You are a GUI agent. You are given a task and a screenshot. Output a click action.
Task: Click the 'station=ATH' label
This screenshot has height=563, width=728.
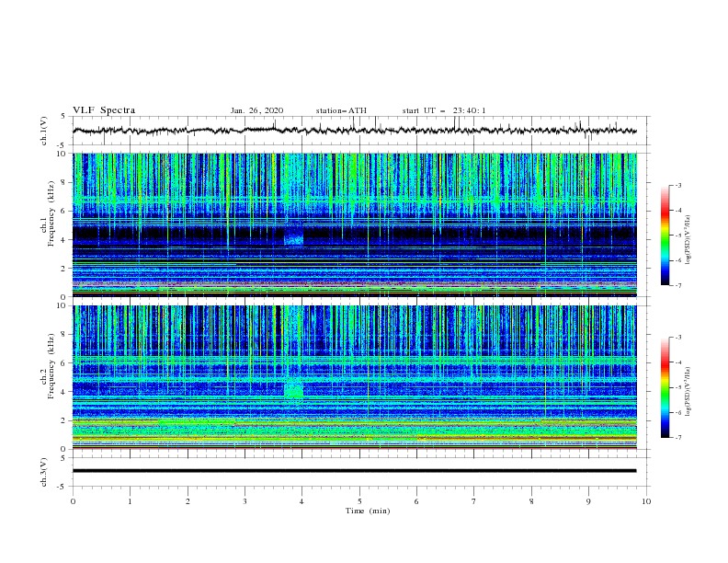pyautogui.click(x=341, y=110)
